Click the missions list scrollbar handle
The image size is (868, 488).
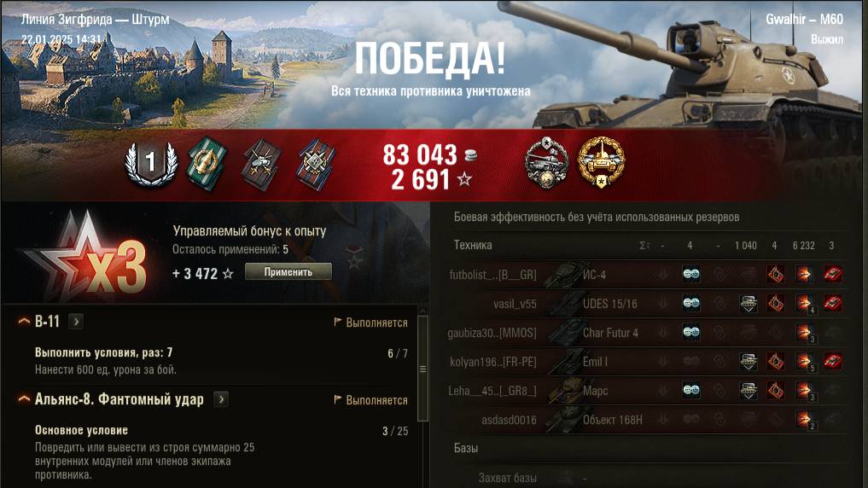click(423, 369)
